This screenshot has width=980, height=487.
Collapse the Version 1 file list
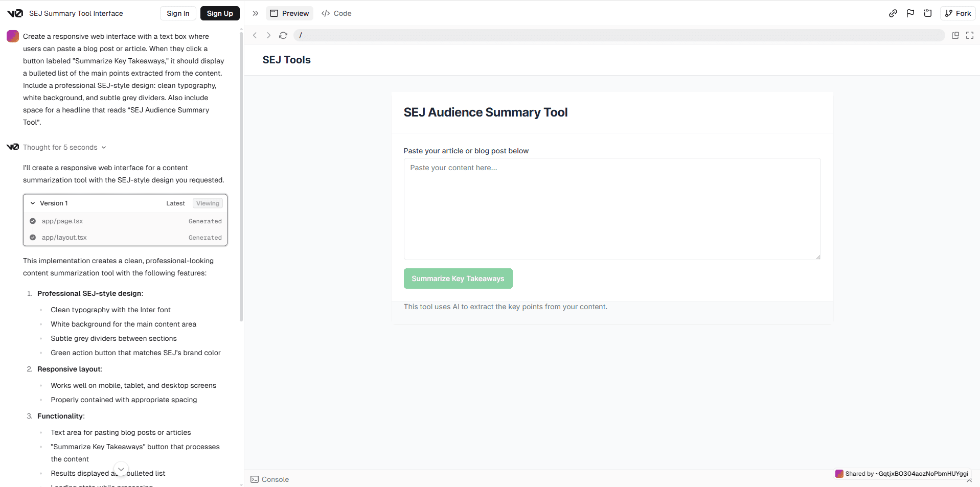click(x=33, y=203)
